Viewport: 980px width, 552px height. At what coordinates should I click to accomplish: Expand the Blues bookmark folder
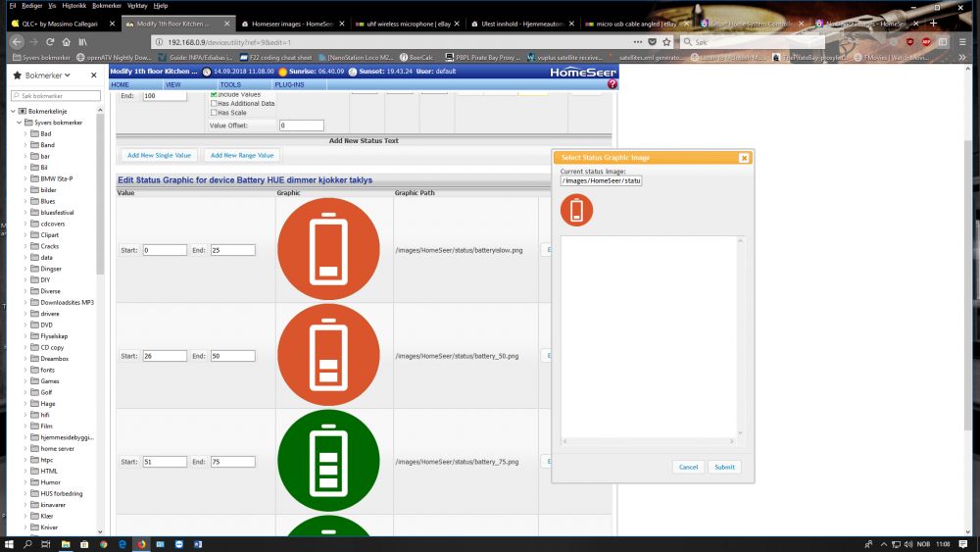coord(25,201)
